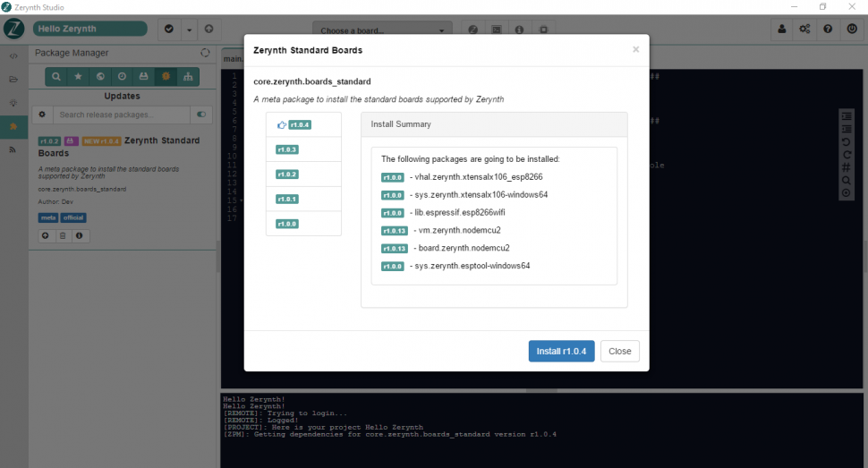This screenshot has height=468, width=868.
Task: Open the projects folder sidebar icon
Action: click(x=13, y=80)
